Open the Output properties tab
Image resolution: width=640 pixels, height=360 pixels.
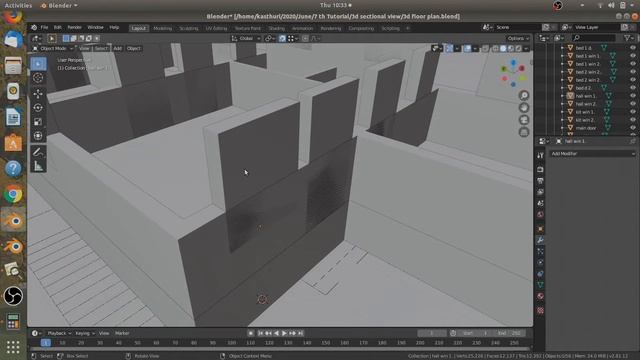click(540, 180)
